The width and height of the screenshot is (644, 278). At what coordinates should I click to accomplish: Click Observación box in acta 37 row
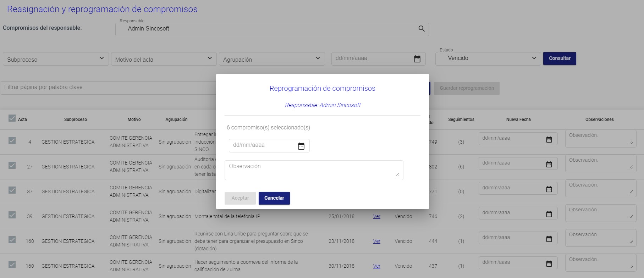[601, 188]
